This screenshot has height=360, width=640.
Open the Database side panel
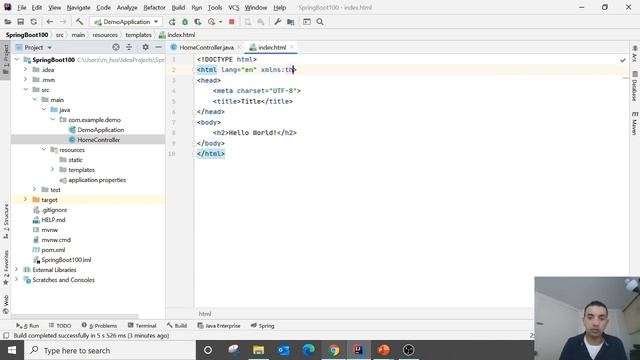634,87
